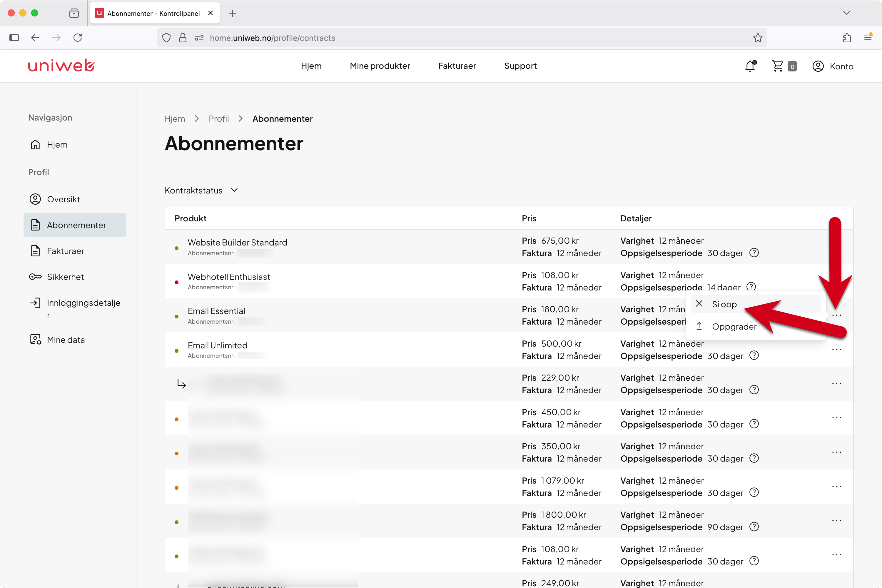Open the browser application menu
The image size is (882, 588).
coord(868,37)
